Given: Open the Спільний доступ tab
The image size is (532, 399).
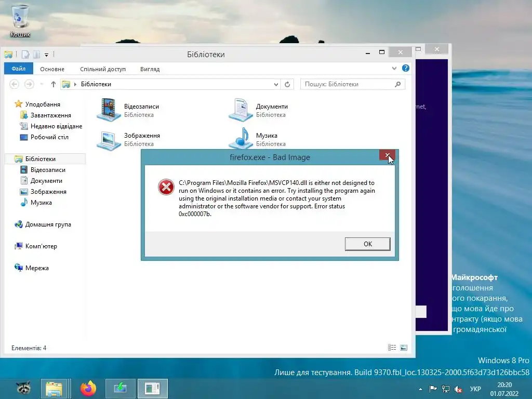Looking at the screenshot, I should pos(103,69).
